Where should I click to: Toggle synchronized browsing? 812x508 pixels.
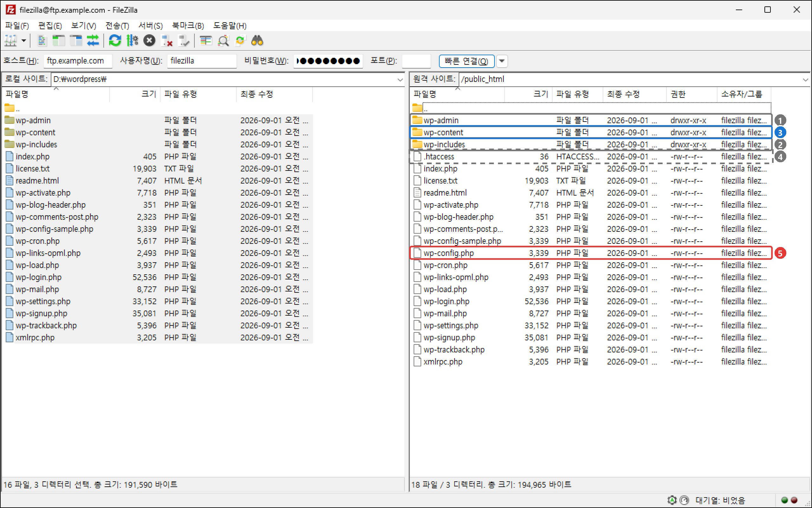pos(240,41)
